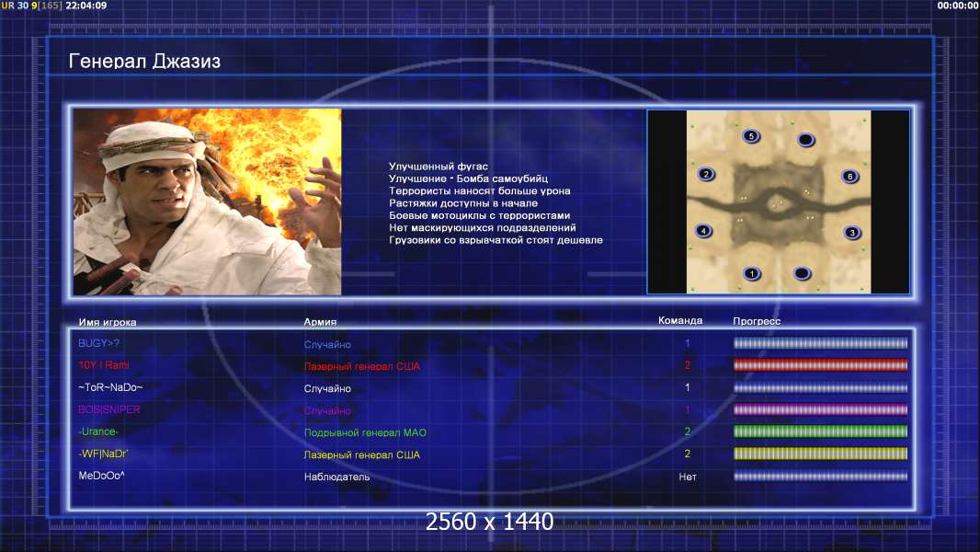Image resolution: width=980 pixels, height=552 pixels.
Task: Click 'Случайно' army in the BUGY>? row
Action: pyautogui.click(x=327, y=344)
